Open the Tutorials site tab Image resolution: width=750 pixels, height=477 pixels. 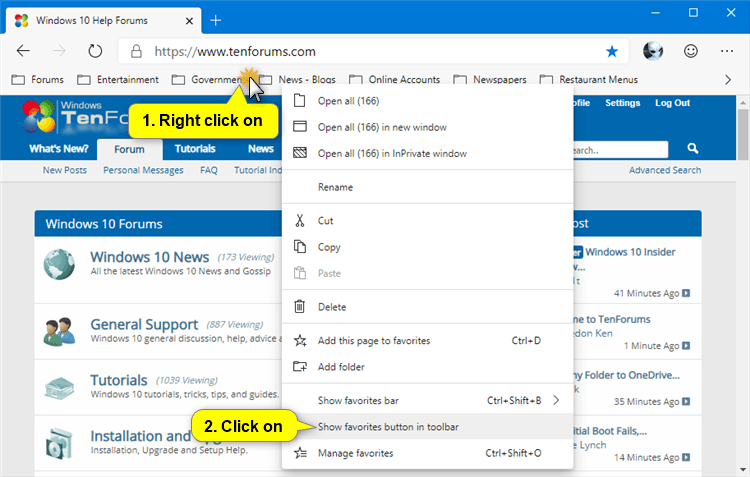point(195,149)
